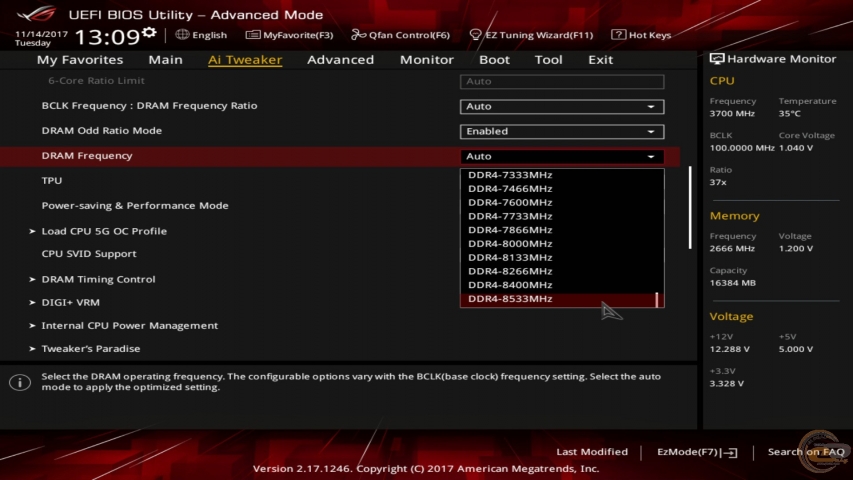This screenshot has height=480, width=853.
Task: Expand Internal CPU Power Management
Action: (x=129, y=325)
